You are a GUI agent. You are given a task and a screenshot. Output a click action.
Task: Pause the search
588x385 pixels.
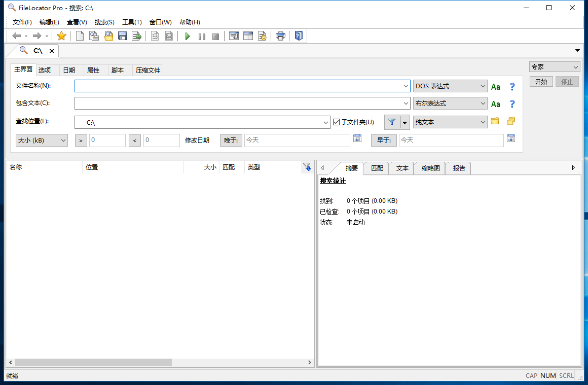click(202, 37)
